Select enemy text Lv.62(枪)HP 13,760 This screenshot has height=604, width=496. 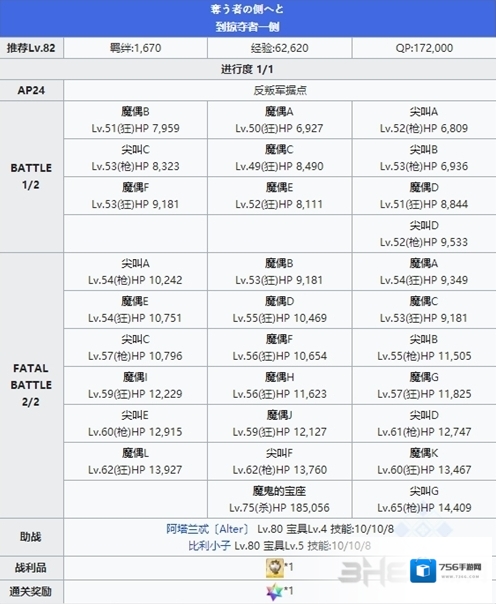coord(280,470)
